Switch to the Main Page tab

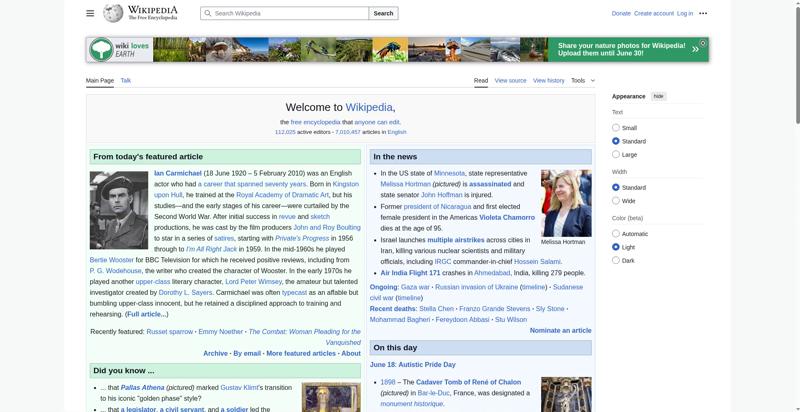[x=99, y=81]
